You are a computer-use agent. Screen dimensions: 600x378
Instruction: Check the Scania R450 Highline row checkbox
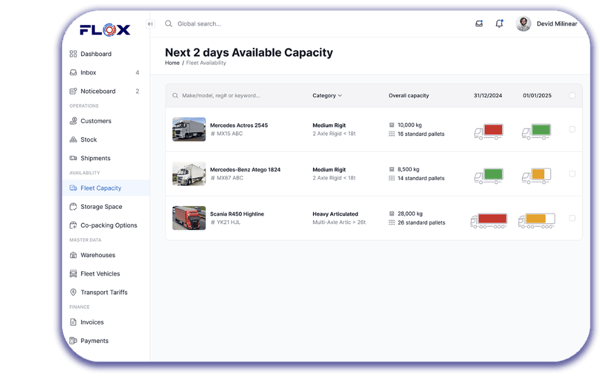point(572,218)
